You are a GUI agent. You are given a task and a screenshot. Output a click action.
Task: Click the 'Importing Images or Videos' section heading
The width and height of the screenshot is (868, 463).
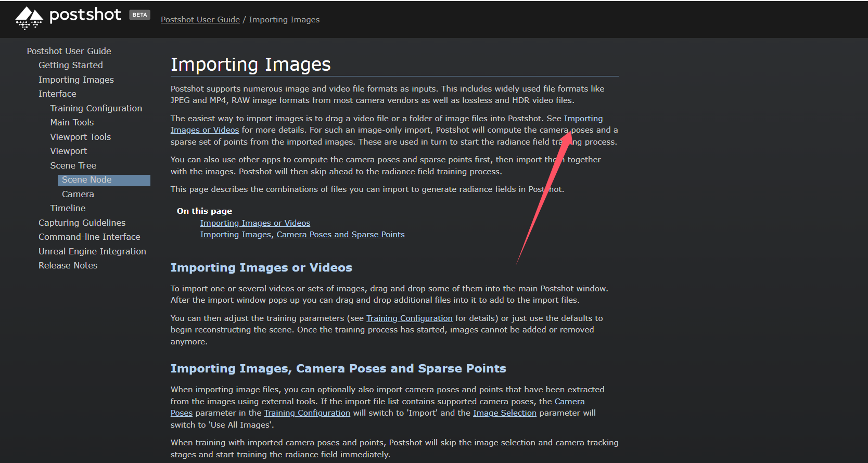(261, 267)
